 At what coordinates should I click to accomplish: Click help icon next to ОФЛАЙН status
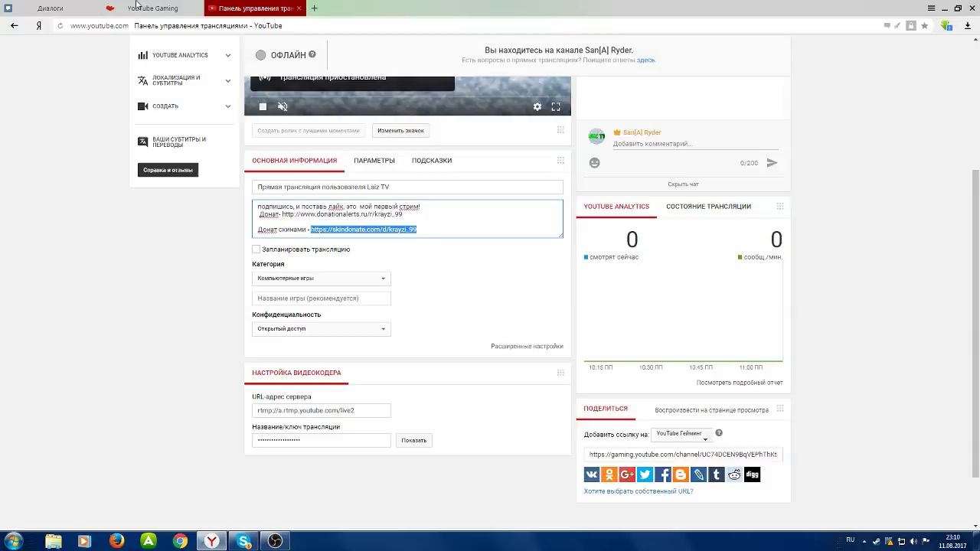[x=312, y=54]
